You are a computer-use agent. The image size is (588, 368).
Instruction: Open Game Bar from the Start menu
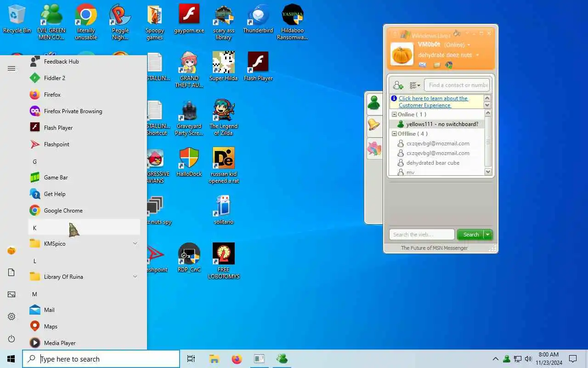click(84, 178)
